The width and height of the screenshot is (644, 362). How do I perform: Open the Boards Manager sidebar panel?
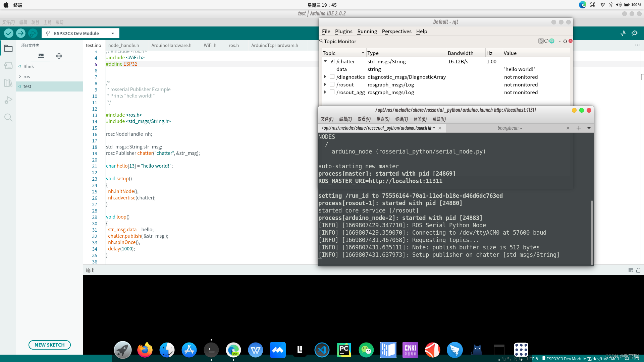coord(8,66)
